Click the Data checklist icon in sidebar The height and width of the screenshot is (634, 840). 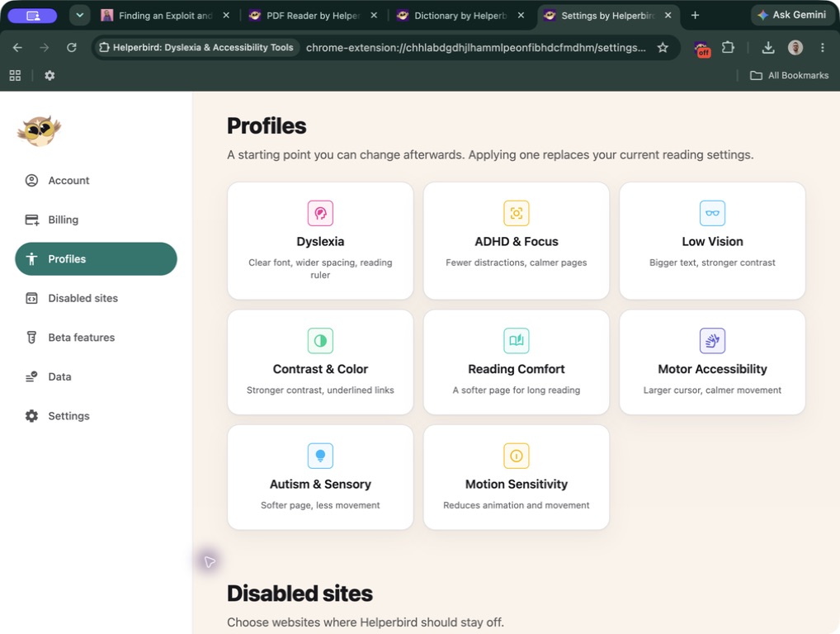pyautogui.click(x=31, y=376)
